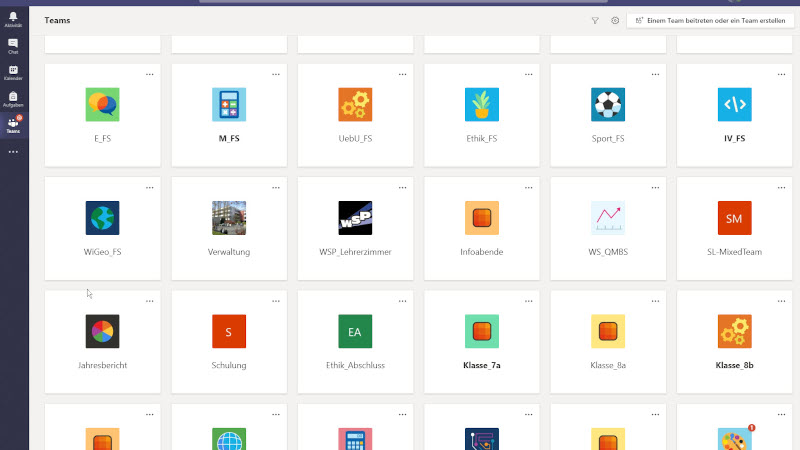The width and height of the screenshot is (800, 450).
Task: Click the Schulung team name
Action: 229,365
